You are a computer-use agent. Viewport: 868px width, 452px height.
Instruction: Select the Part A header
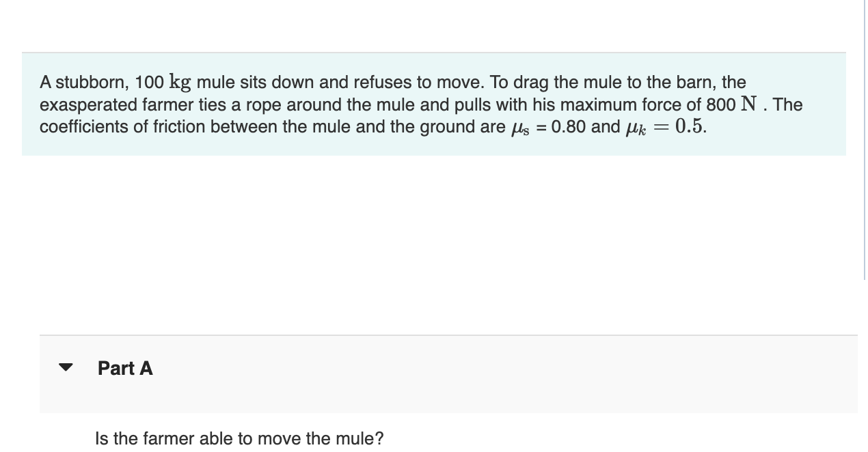click(x=125, y=368)
